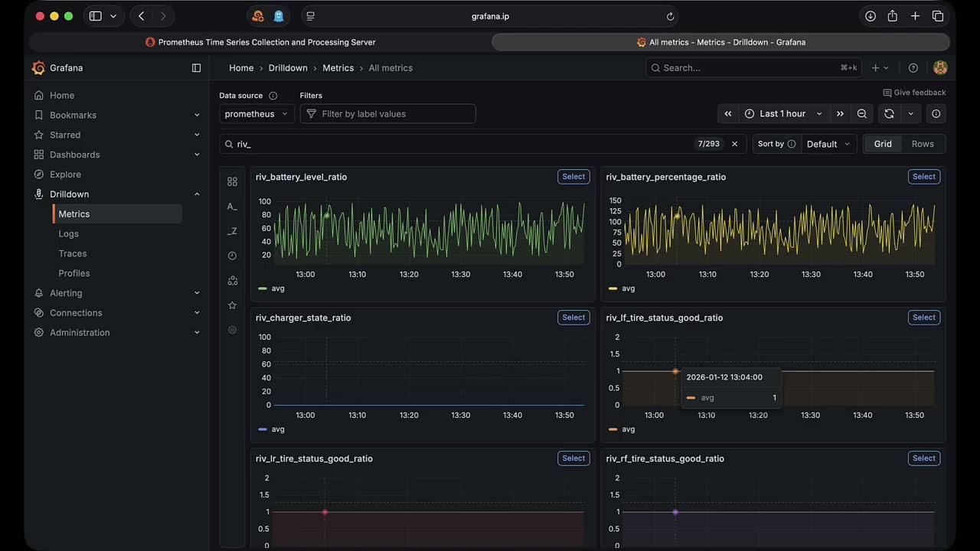The height and width of the screenshot is (551, 980).
Task: Click the refresh dashboard icon
Action: (889, 114)
